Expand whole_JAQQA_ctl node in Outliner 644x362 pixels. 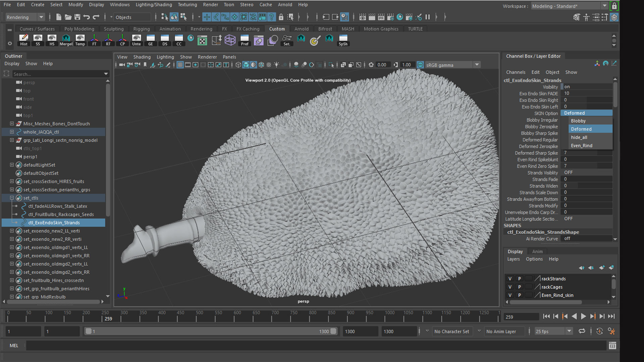pos(12,132)
